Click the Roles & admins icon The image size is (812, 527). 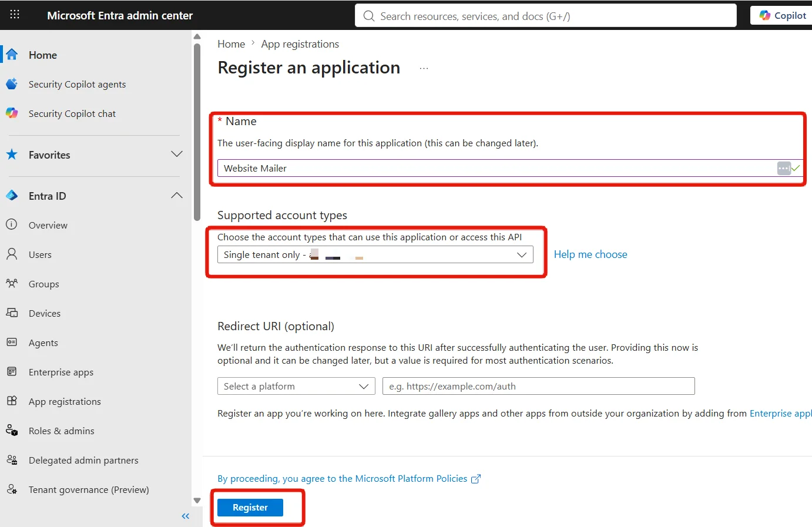[12, 430]
